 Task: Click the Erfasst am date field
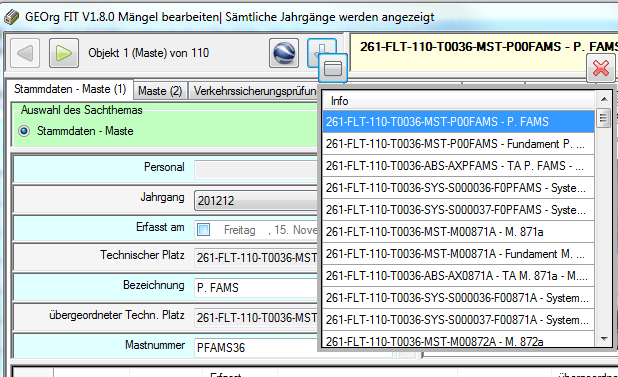click(x=256, y=230)
